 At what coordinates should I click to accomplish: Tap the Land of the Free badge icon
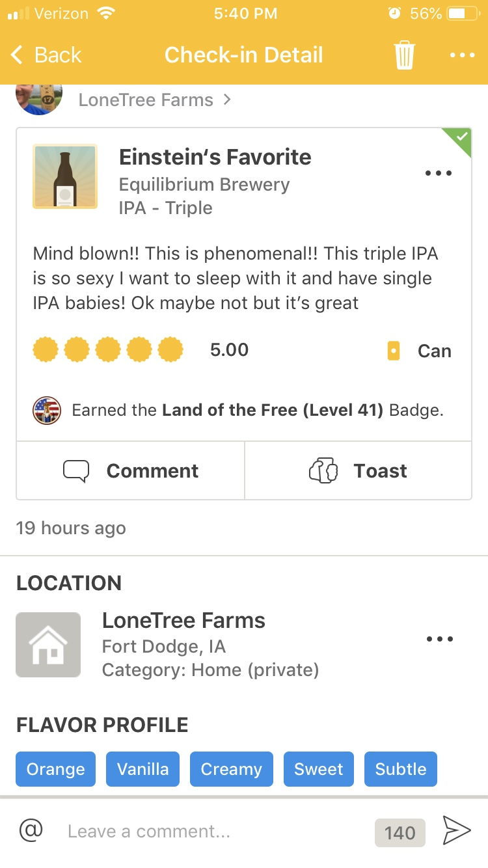[47, 411]
